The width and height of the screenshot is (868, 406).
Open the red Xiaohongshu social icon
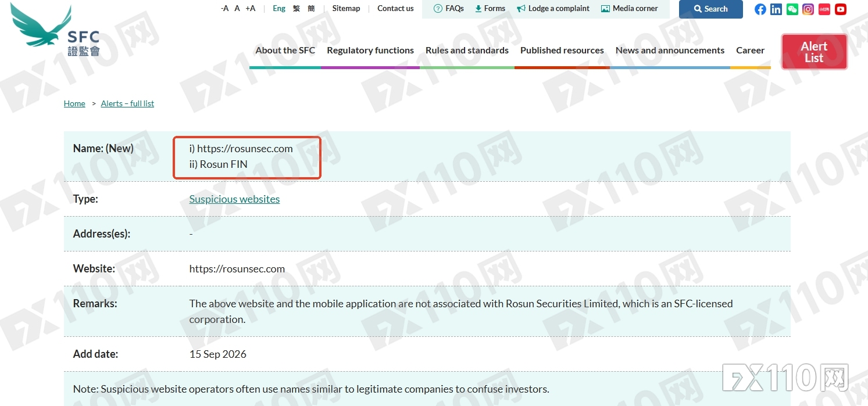(824, 9)
